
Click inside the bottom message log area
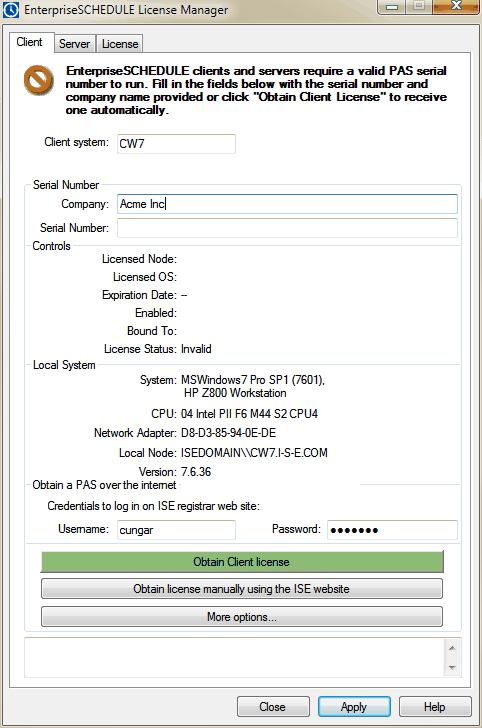coord(234,657)
